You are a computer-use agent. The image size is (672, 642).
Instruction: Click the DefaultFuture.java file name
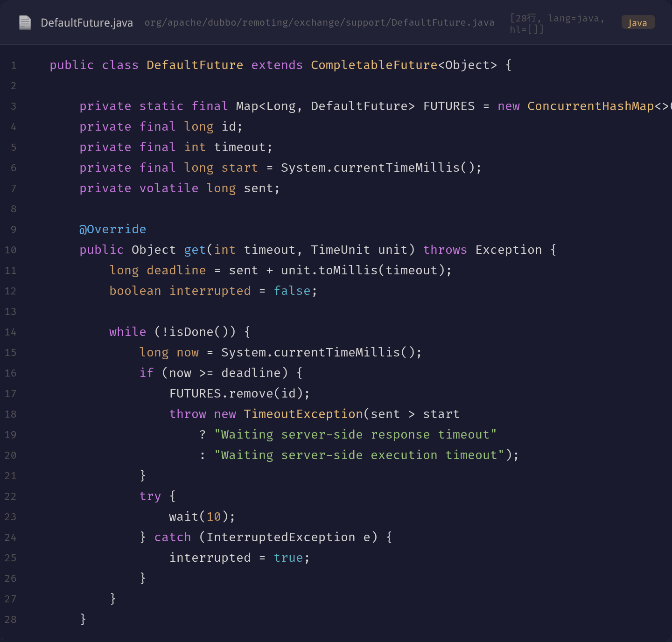pyautogui.click(x=87, y=23)
